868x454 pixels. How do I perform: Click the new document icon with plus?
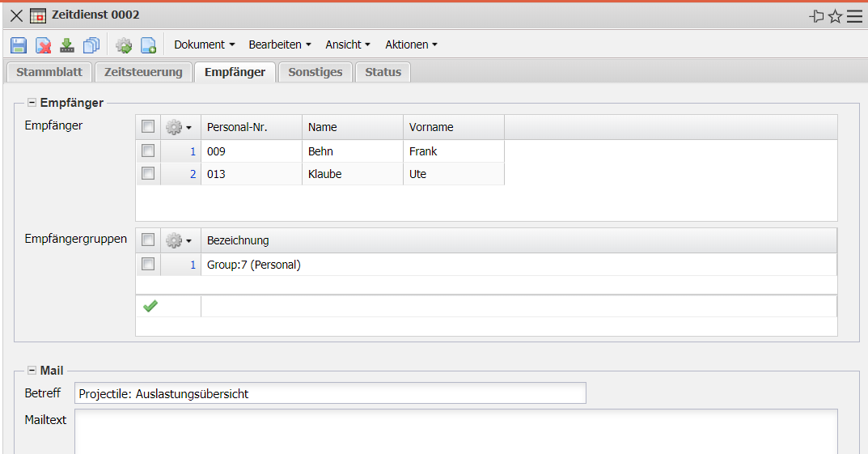[x=148, y=45]
